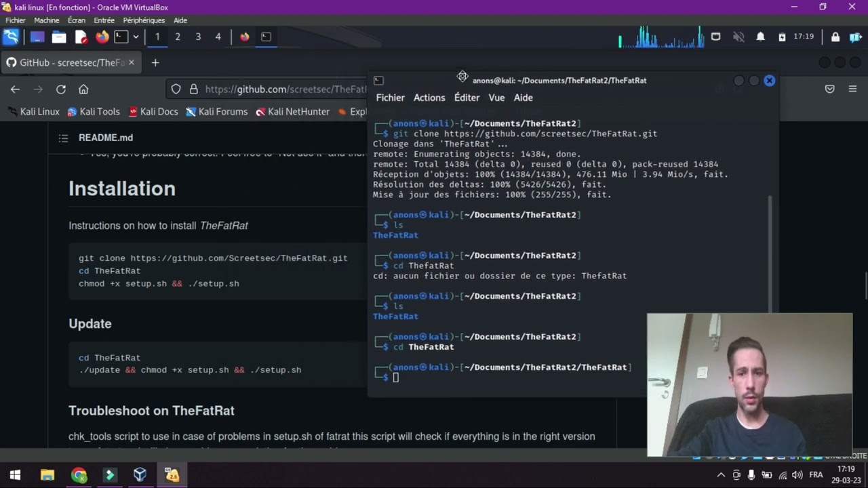
Task: Open the Firefox hamburger application menu
Action: click(x=852, y=89)
